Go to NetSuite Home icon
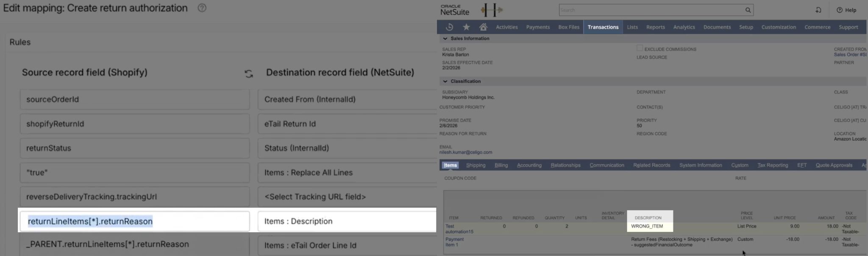The height and width of the screenshot is (256, 868). click(x=483, y=27)
